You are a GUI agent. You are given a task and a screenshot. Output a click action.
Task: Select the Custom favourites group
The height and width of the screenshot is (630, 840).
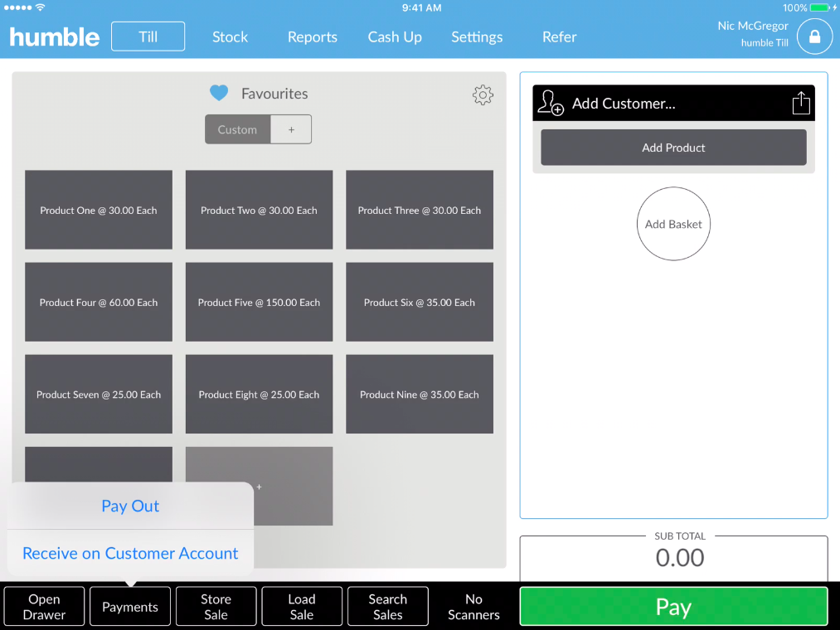point(237,129)
